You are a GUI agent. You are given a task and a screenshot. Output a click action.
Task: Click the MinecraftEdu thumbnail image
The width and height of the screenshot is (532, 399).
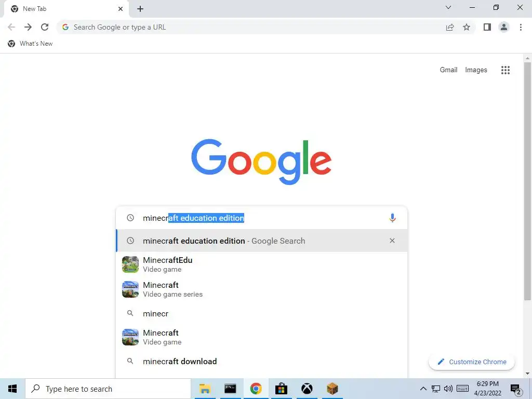[130, 264]
